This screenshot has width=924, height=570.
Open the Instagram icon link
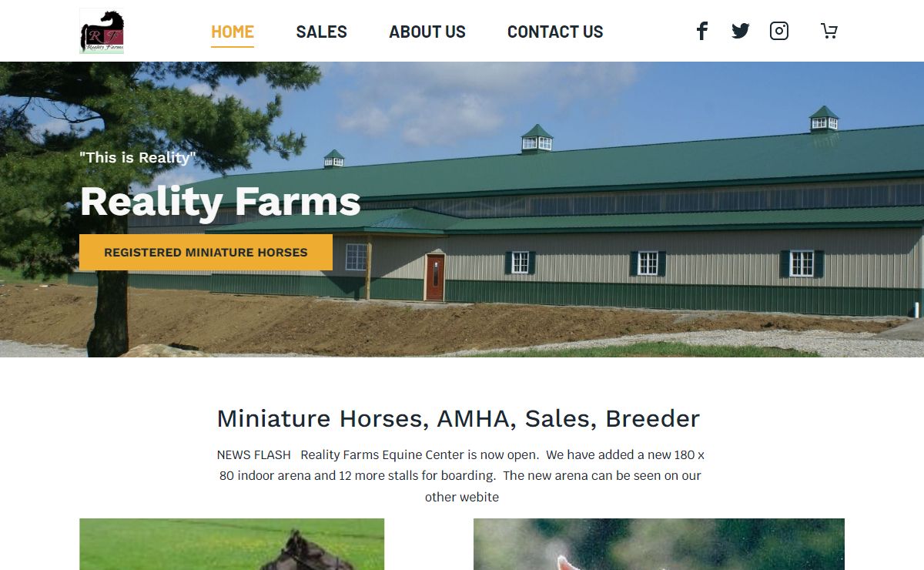click(779, 31)
